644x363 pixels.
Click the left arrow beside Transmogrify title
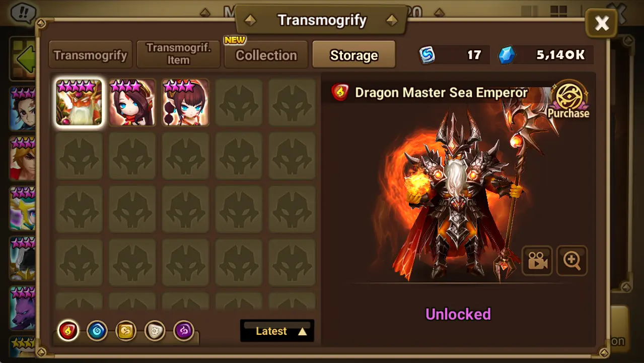point(250,21)
